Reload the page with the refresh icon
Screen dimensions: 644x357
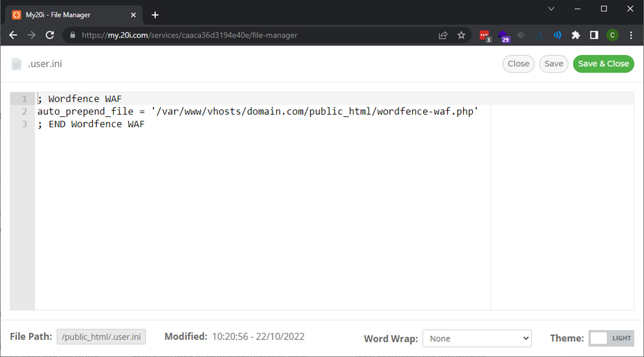pyautogui.click(x=50, y=35)
